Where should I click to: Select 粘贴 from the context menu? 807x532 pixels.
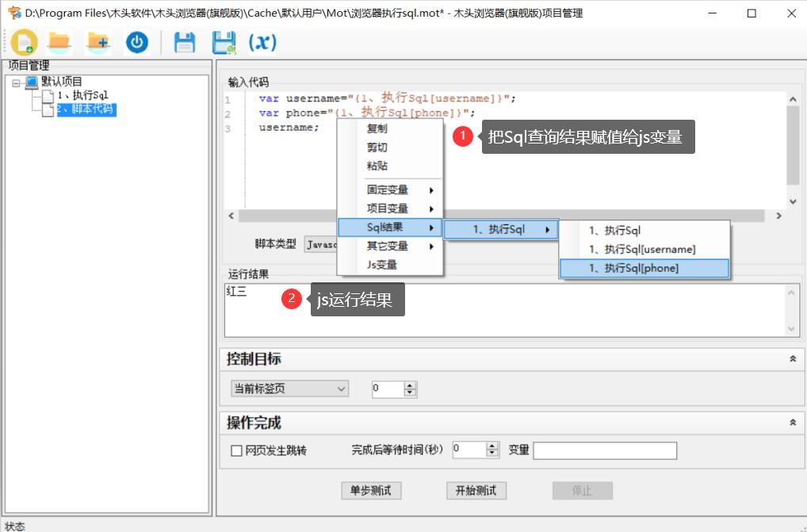[377, 166]
